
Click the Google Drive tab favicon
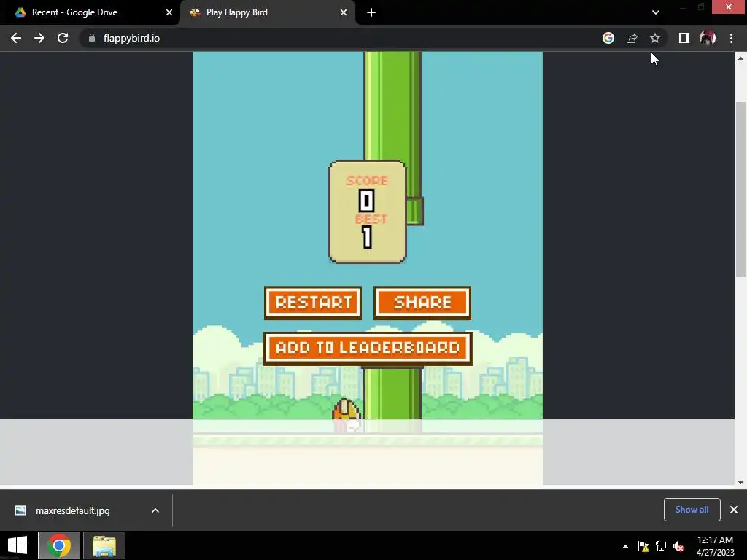pyautogui.click(x=20, y=12)
